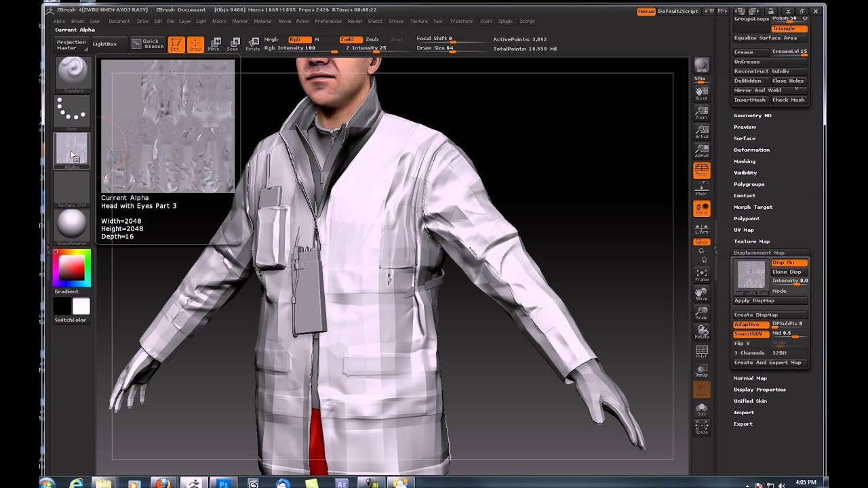This screenshot has height=488, width=868.
Task: Click the Zoom canvas icon
Action: click(x=702, y=113)
